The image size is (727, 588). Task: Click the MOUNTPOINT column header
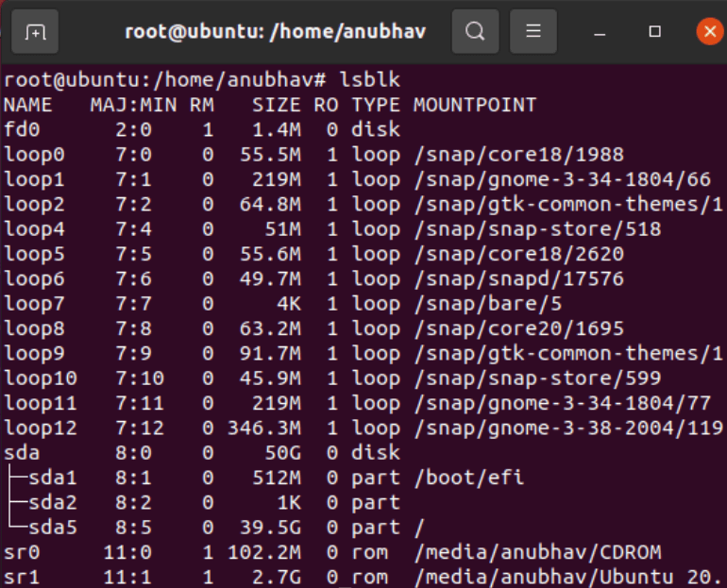(x=475, y=105)
